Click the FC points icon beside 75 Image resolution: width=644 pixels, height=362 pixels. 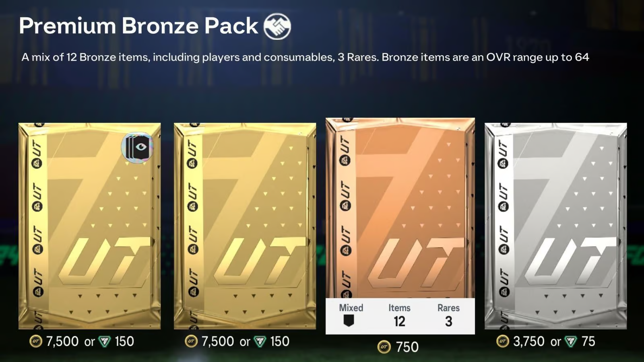tap(571, 342)
